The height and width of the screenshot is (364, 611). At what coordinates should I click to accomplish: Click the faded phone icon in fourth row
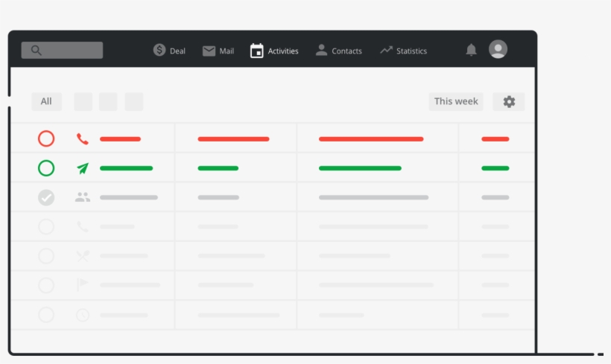pos(82,226)
